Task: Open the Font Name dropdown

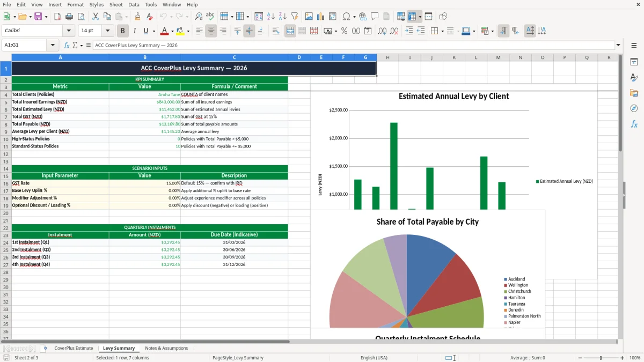Action: [69, 31]
